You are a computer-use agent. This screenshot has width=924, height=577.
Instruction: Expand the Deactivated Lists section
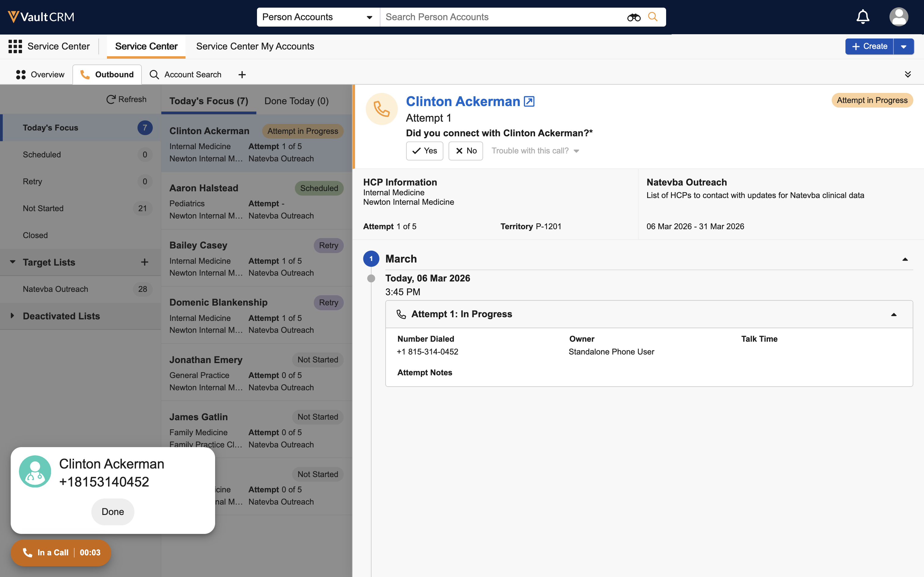tap(13, 316)
